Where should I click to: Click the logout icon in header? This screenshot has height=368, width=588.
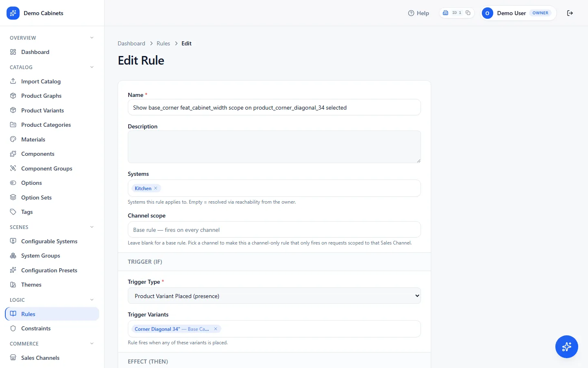(x=570, y=13)
